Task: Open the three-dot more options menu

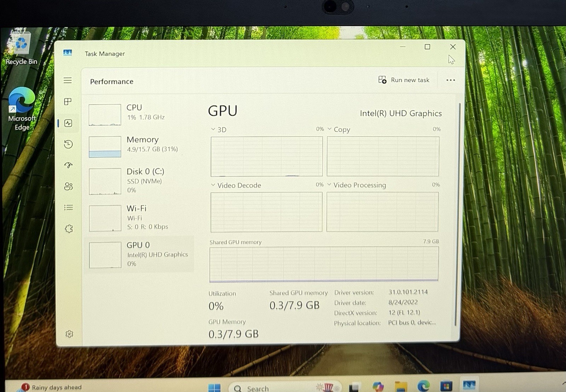Action: point(451,80)
